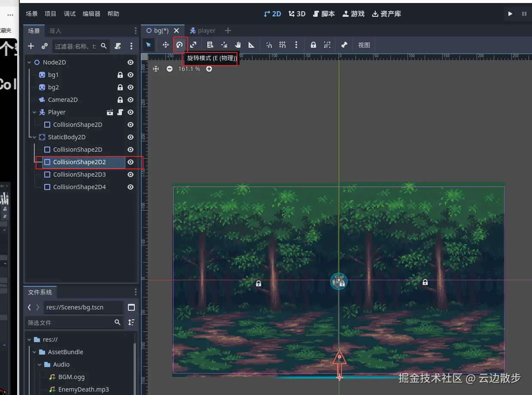Click the script icon on the Player row

(120, 112)
